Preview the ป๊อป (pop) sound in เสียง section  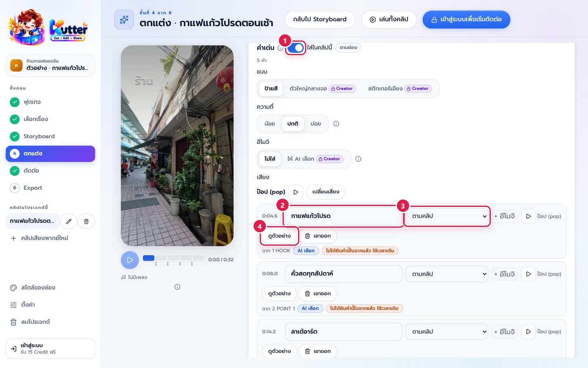coord(296,192)
